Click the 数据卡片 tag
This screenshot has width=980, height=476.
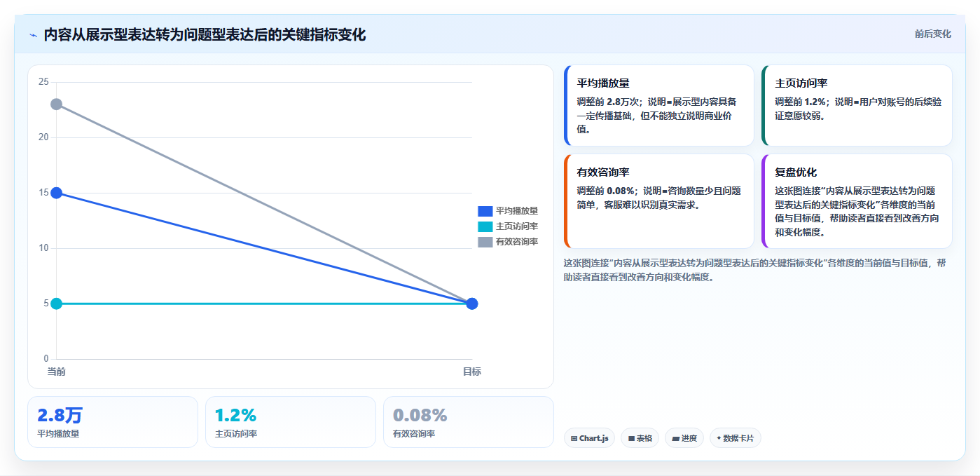coord(735,438)
